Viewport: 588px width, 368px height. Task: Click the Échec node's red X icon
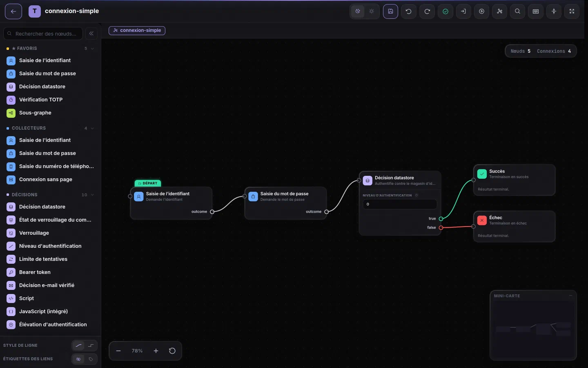[x=482, y=220]
